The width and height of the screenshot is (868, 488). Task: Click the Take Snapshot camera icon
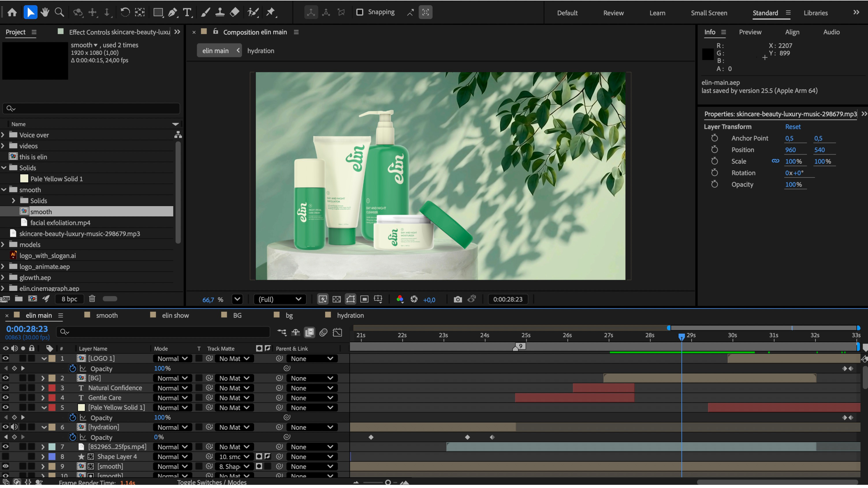pos(458,299)
